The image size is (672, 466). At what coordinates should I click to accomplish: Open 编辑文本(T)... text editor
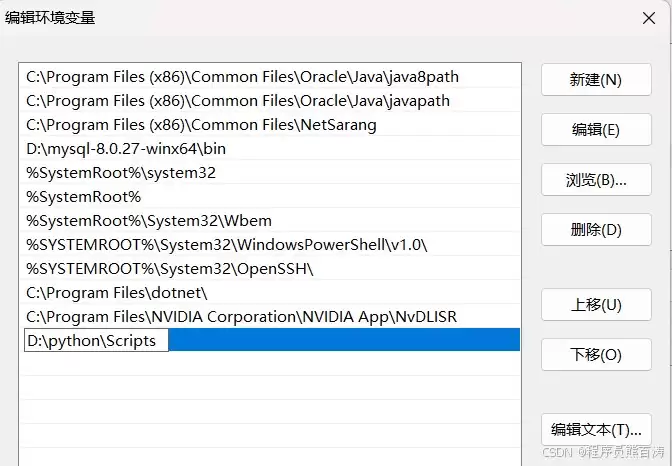point(596,429)
